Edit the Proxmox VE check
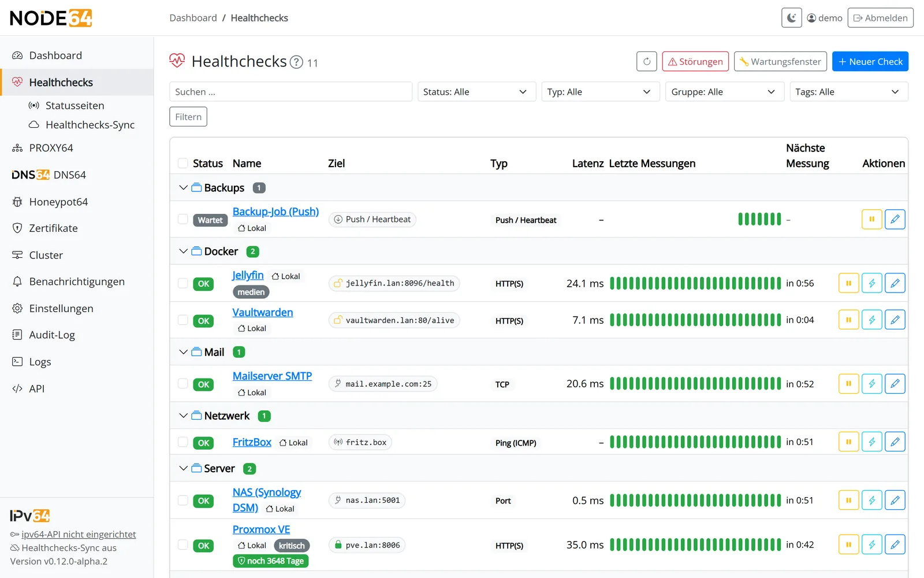Viewport: 924px width, 578px height. [x=895, y=544]
